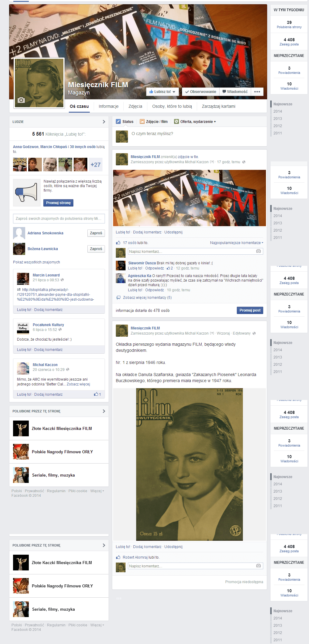Click Robert Alomraj's name link

click(135, 557)
